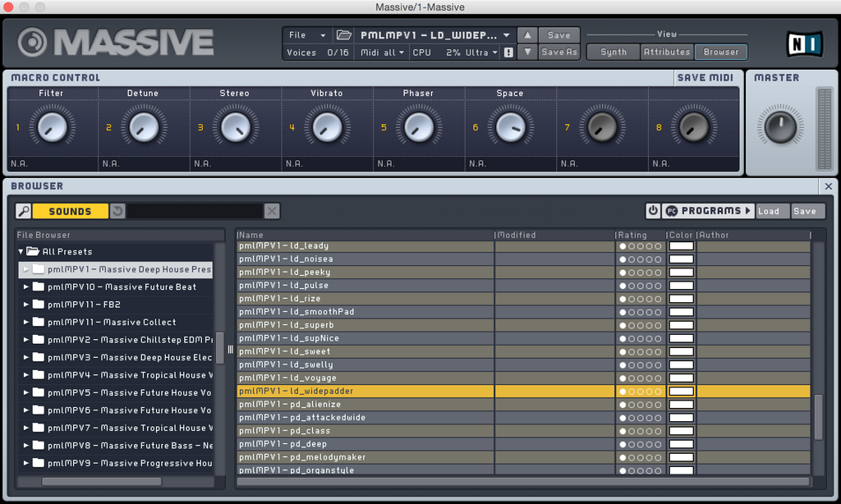Switch to the Synth view
The image size is (841, 504).
tap(613, 53)
